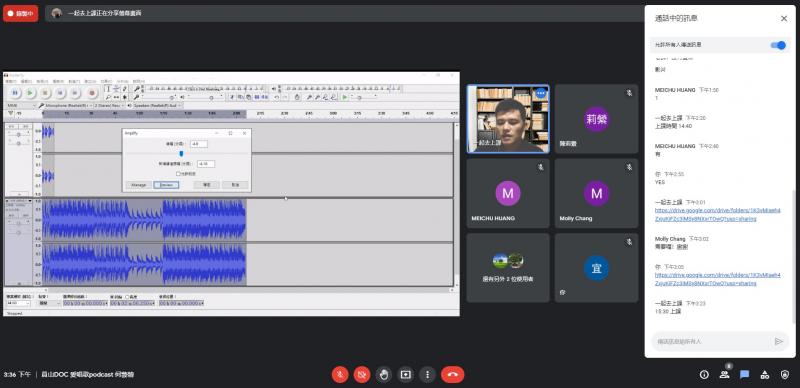Image resolution: width=800 pixels, height=388 pixels.
Task: Cancel the Amplify dialog
Action: click(235, 185)
